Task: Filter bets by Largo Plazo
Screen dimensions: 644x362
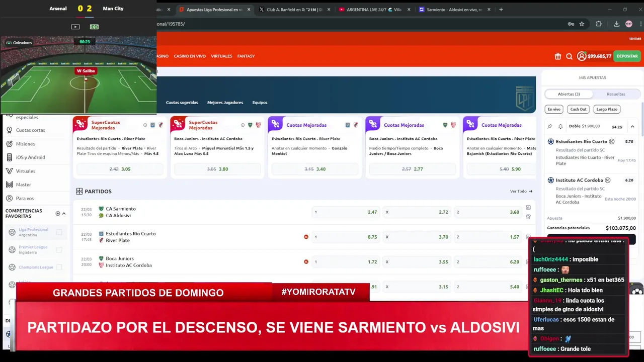Action: pyautogui.click(x=607, y=109)
